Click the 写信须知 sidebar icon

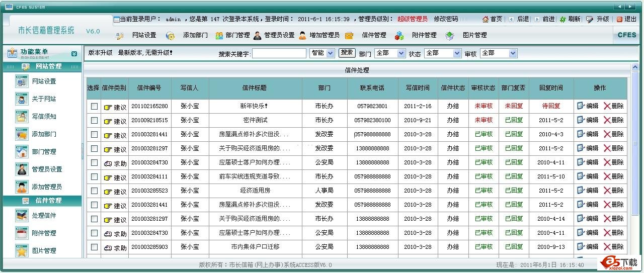pos(22,117)
